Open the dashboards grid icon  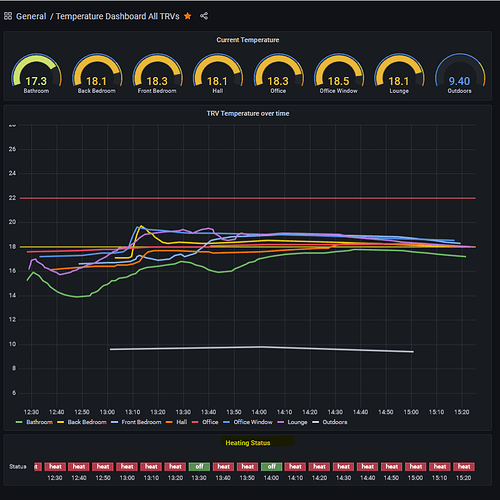[x=8, y=16]
